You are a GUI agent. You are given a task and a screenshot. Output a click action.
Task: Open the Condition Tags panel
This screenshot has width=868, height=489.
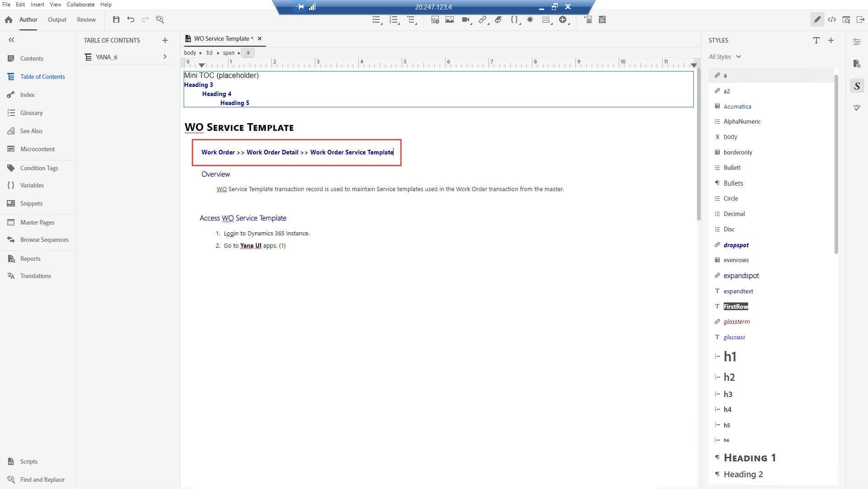coord(39,168)
